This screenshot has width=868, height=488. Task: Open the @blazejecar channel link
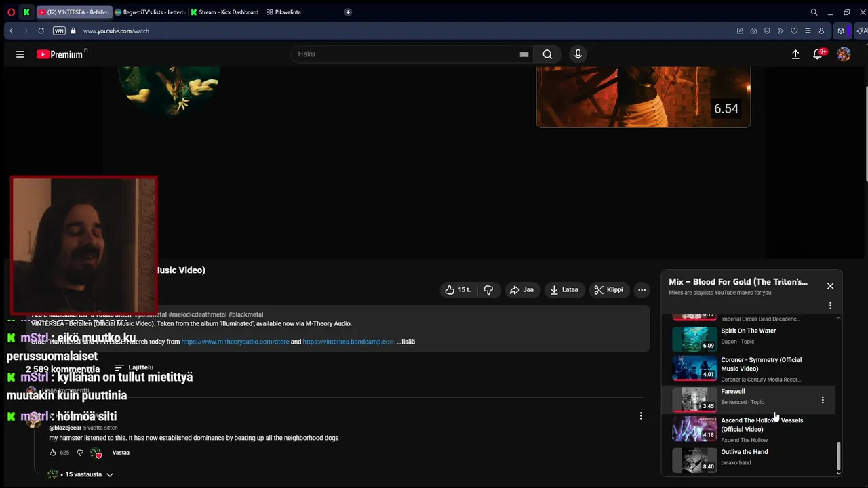tap(65, 428)
